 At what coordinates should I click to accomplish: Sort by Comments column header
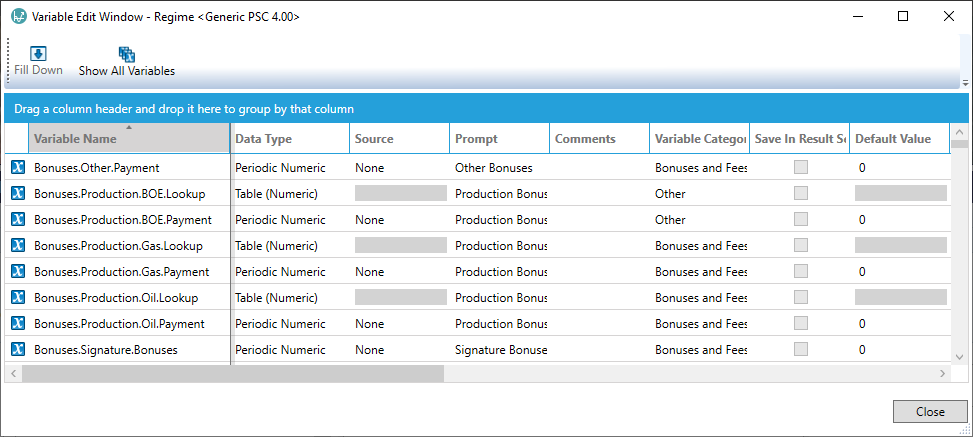coord(599,138)
